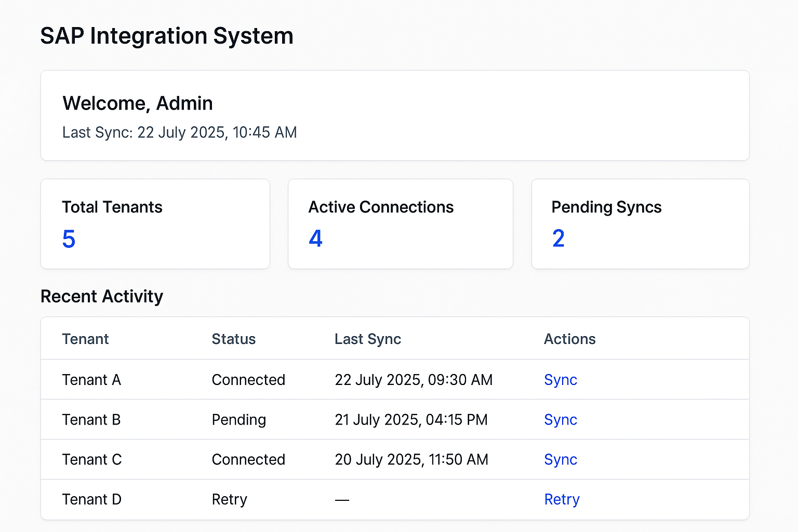The height and width of the screenshot is (532, 798).
Task: Click the Actions column header
Action: [x=569, y=339]
